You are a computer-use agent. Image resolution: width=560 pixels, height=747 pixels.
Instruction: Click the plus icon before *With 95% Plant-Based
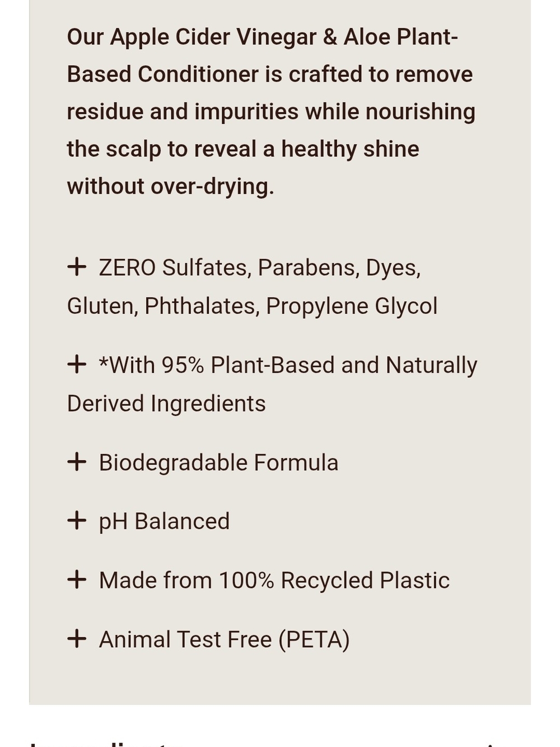coord(77,364)
